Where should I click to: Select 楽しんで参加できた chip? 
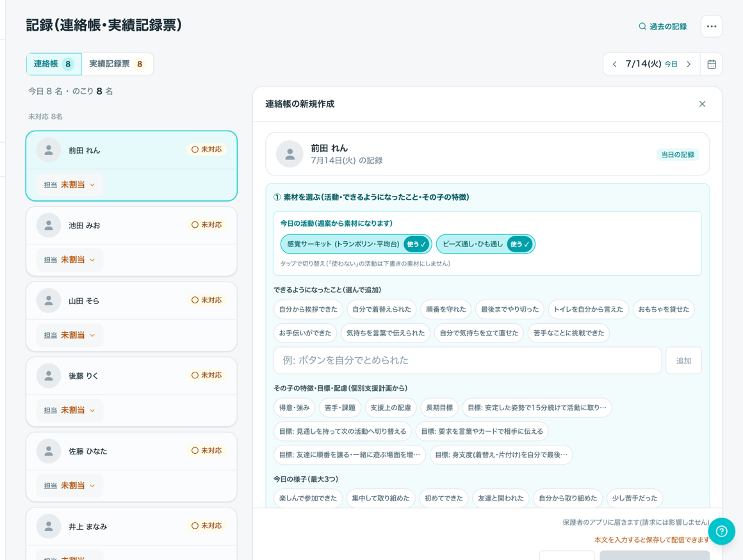308,498
